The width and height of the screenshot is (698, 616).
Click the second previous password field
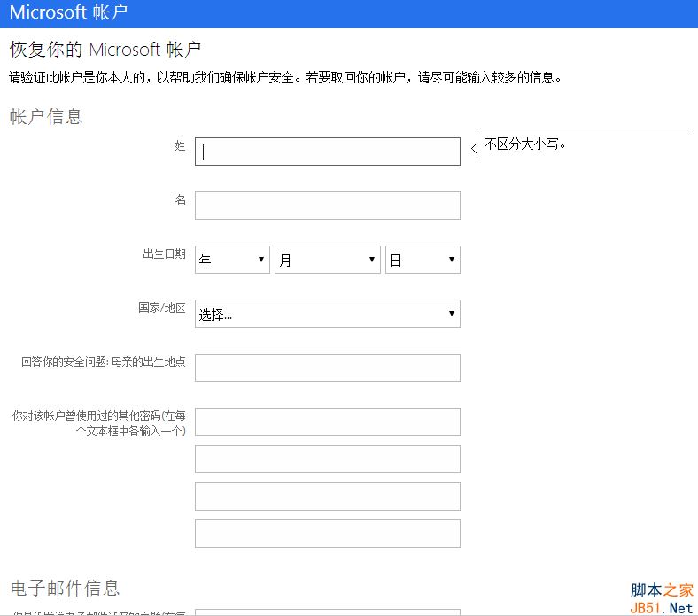tap(328, 459)
